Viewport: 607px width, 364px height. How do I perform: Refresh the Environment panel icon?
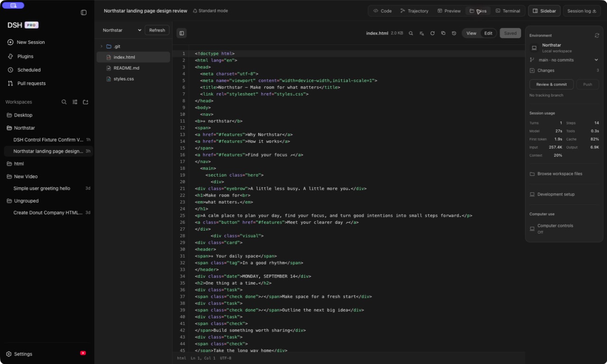click(597, 36)
